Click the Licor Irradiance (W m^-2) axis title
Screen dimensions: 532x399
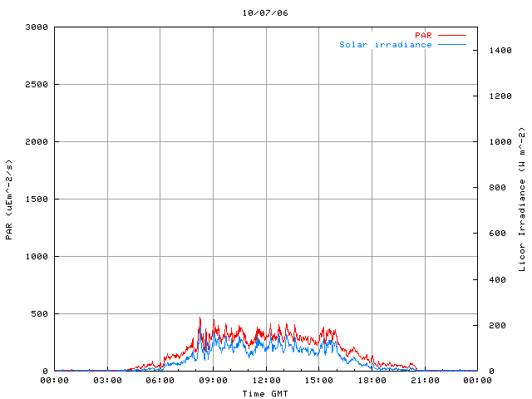pos(522,199)
